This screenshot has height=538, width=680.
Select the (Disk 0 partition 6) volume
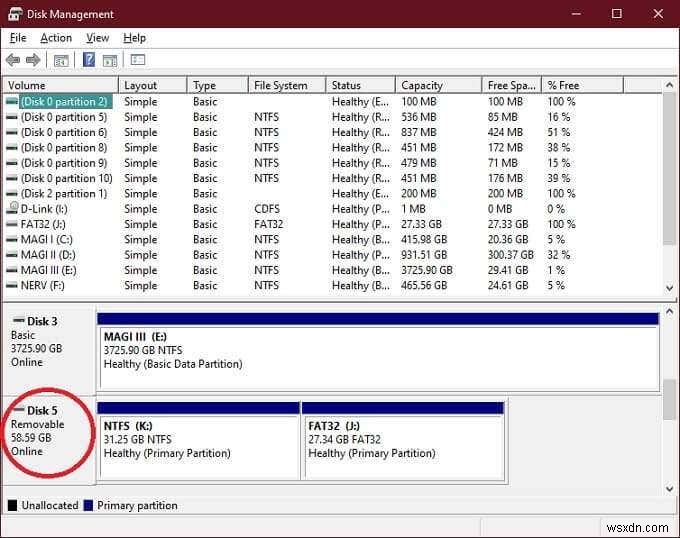(64, 132)
